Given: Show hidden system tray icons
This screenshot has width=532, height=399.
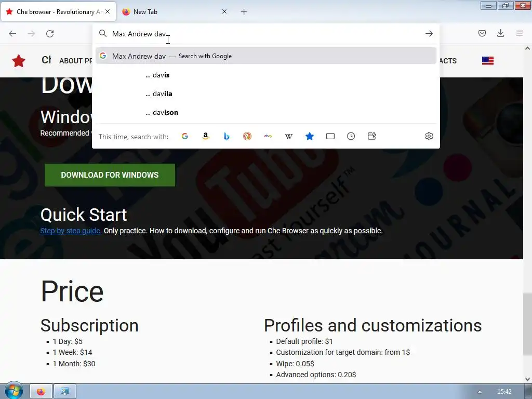Looking at the screenshot, I should [480, 392].
